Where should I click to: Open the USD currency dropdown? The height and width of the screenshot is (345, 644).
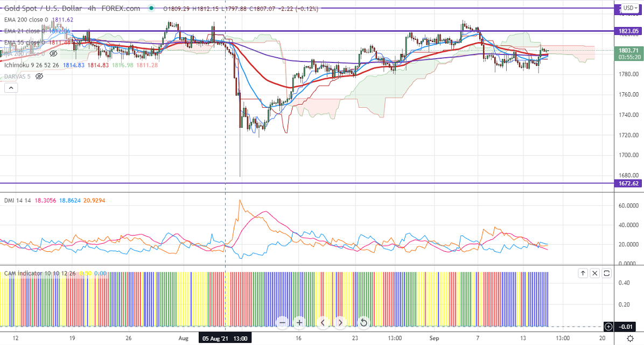(630, 8)
